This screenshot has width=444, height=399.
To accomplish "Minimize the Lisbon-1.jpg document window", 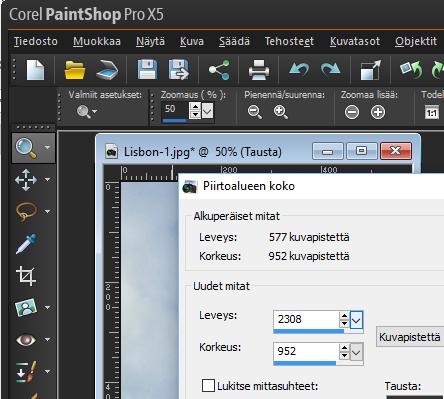I will pyautogui.click(x=328, y=151).
